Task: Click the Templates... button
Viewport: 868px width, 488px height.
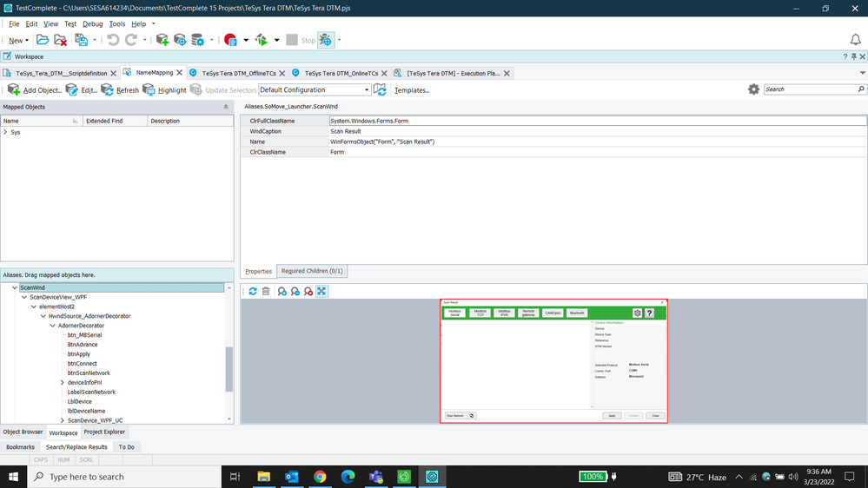Action: tap(411, 90)
